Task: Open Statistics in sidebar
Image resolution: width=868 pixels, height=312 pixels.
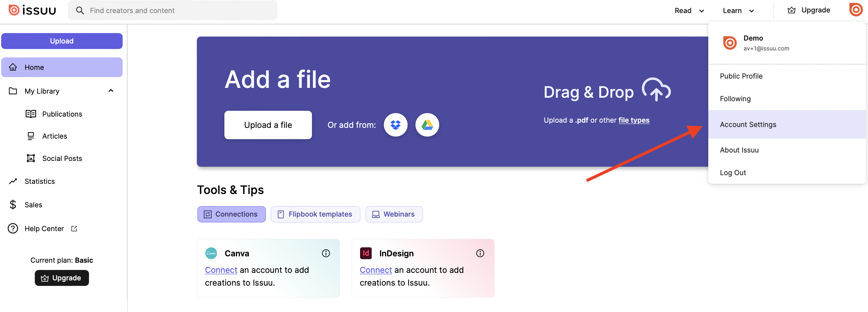Action: tap(39, 181)
